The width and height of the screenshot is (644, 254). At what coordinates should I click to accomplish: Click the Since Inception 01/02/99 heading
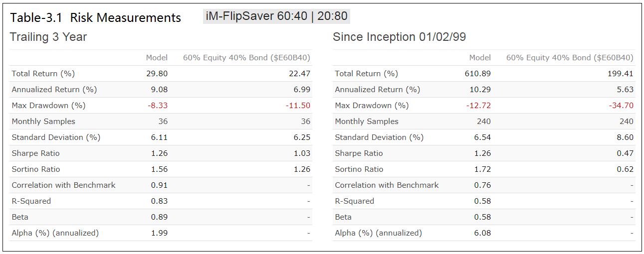coord(400,37)
